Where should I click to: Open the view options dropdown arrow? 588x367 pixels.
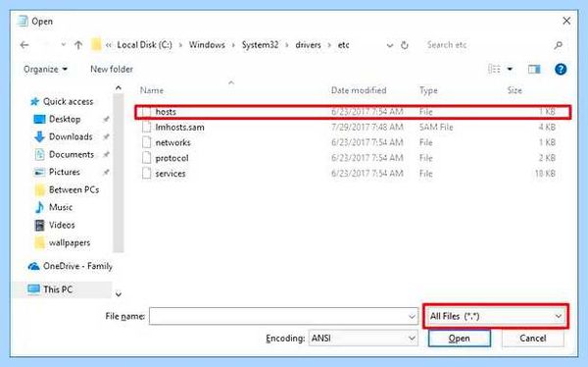510,69
